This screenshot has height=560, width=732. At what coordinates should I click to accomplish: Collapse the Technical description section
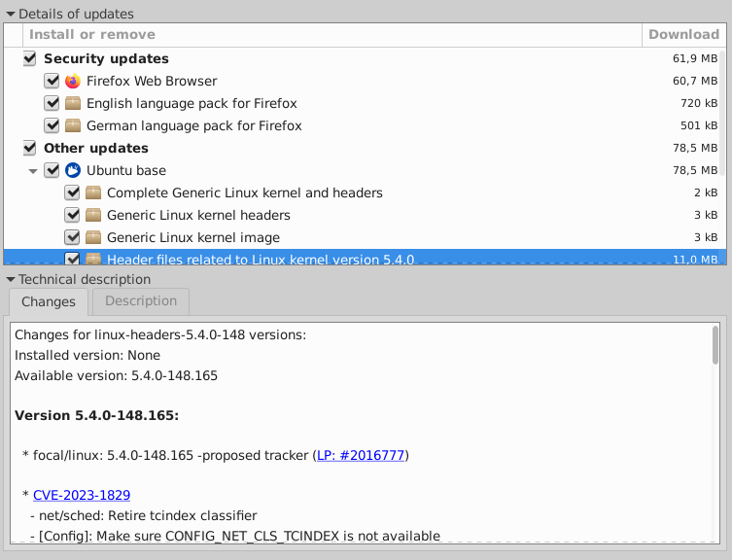(x=11, y=279)
